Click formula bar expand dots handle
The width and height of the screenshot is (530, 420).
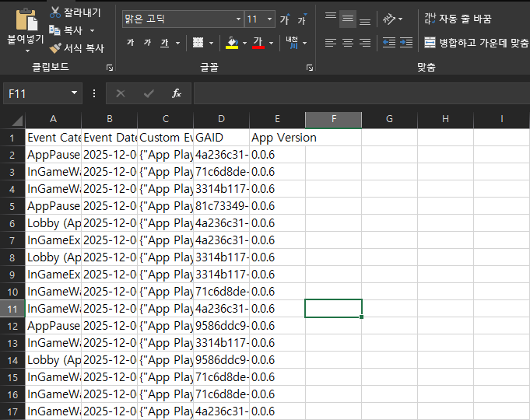(x=94, y=93)
